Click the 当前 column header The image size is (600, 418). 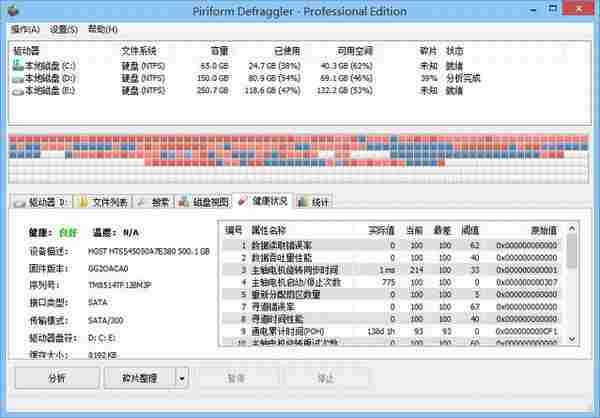tap(414, 230)
